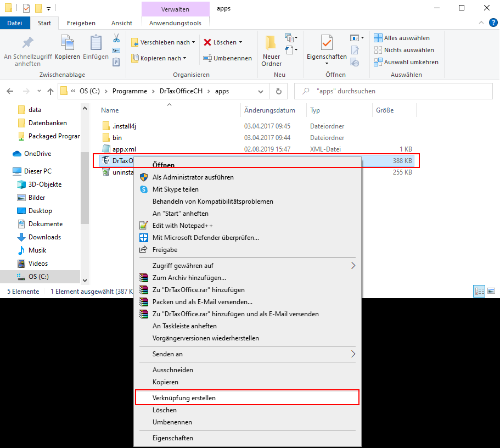Image resolution: width=500 pixels, height=448 pixels.
Task: Click the history icon in the Öffnen group
Action: coord(355,63)
